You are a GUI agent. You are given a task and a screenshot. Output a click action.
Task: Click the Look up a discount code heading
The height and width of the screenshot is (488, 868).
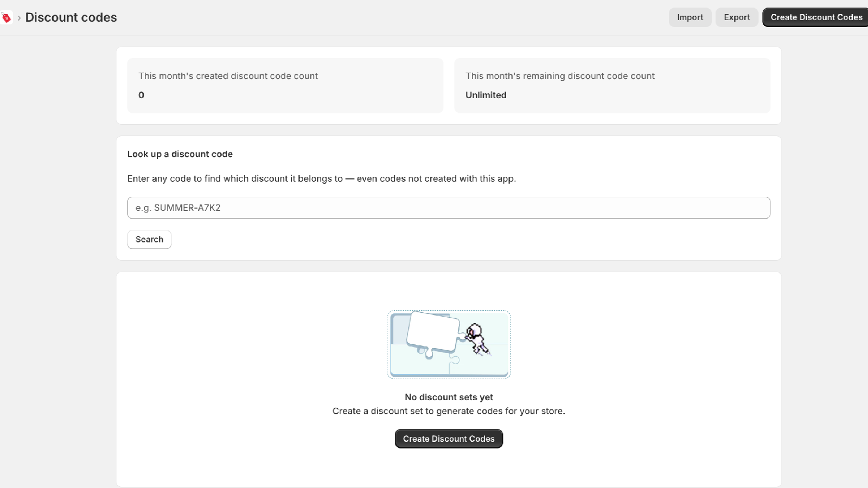pyautogui.click(x=180, y=154)
